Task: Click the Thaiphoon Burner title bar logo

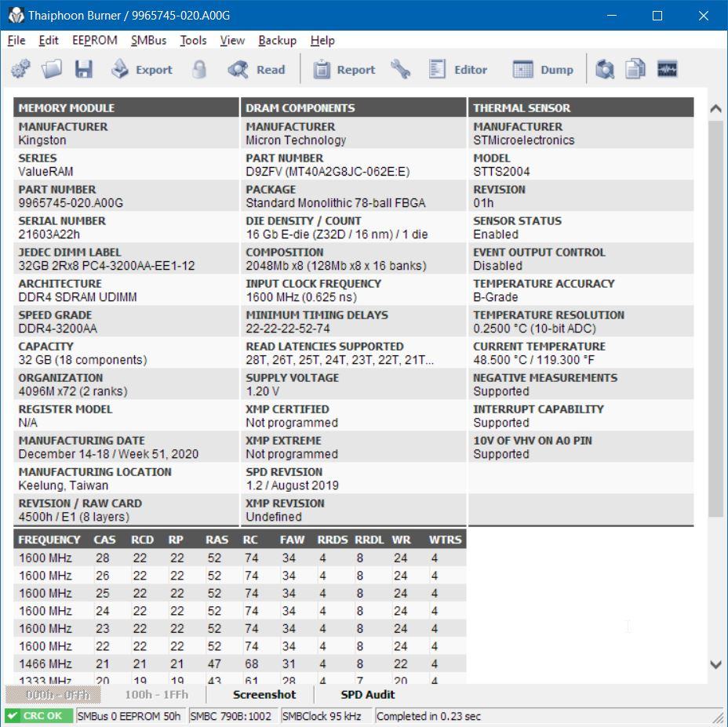Action: 16,16
